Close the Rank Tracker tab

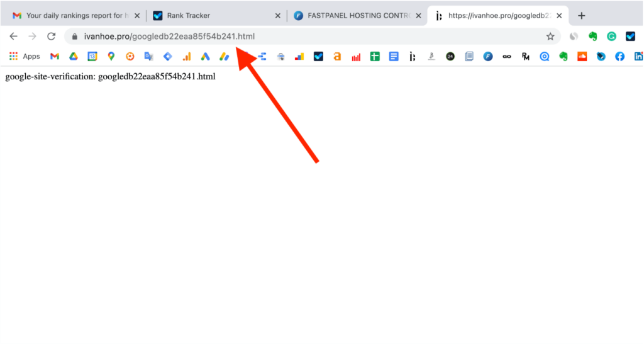277,16
